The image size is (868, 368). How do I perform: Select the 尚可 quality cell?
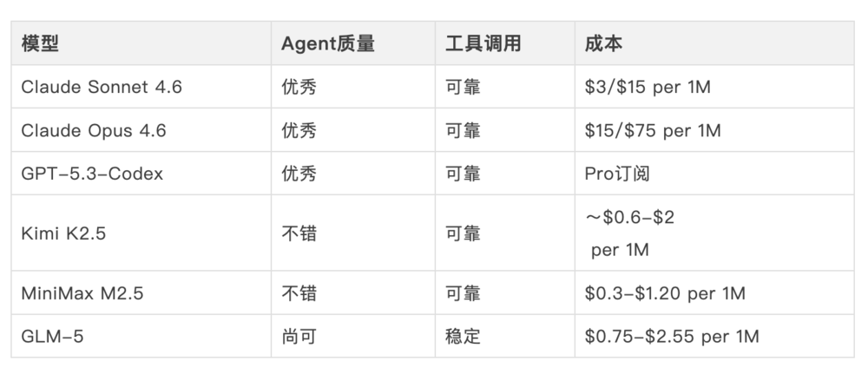[299, 336]
